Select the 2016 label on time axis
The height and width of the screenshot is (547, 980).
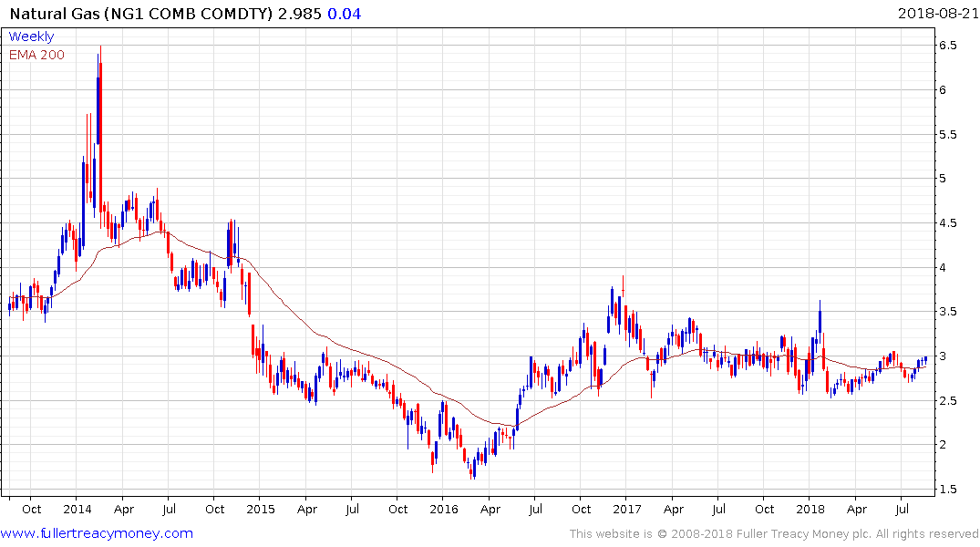(444, 509)
